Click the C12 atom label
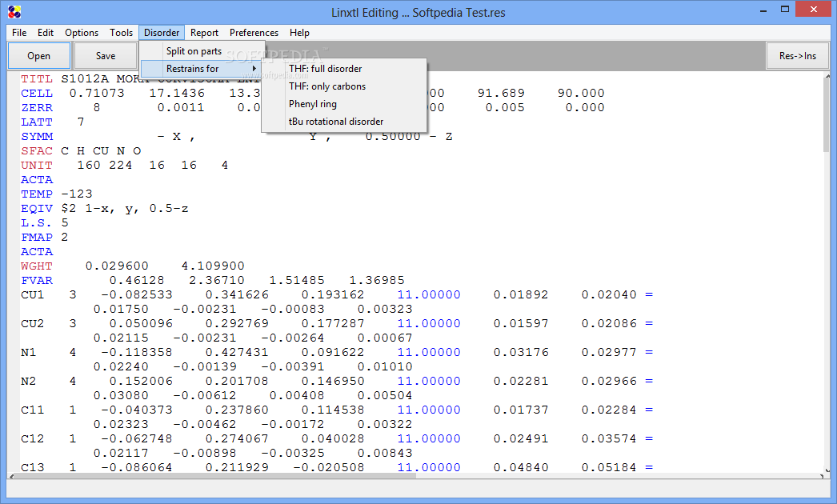This screenshot has width=837, height=504. tap(33, 439)
